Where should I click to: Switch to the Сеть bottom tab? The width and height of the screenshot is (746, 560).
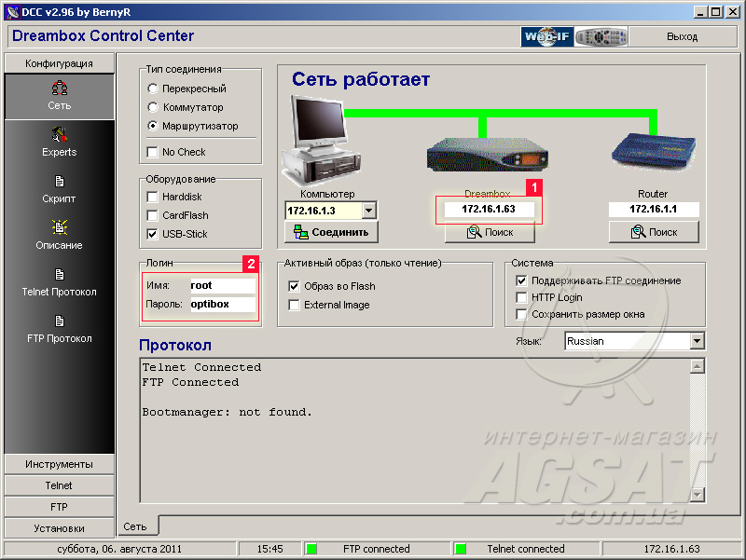135,527
